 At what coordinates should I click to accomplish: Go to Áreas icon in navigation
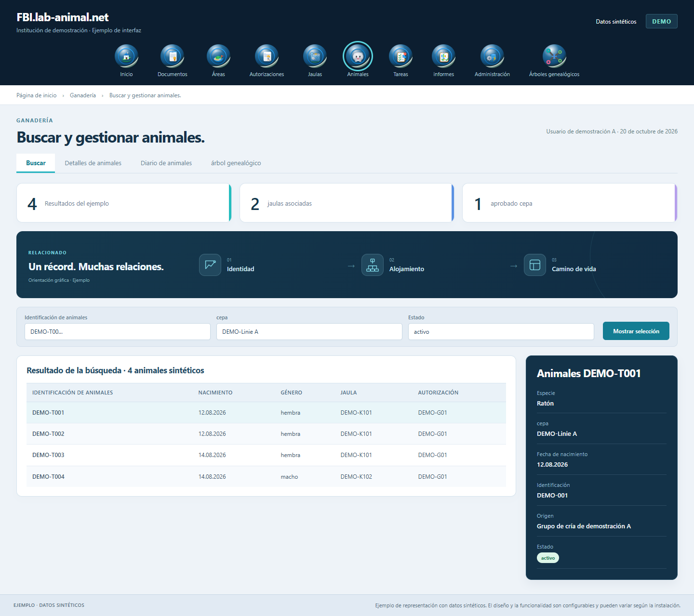click(x=218, y=56)
